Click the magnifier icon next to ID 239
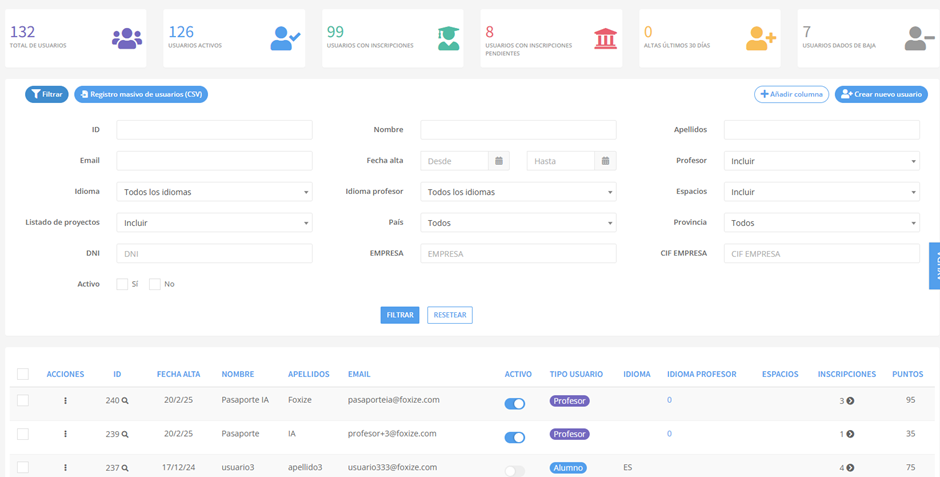 click(x=125, y=434)
